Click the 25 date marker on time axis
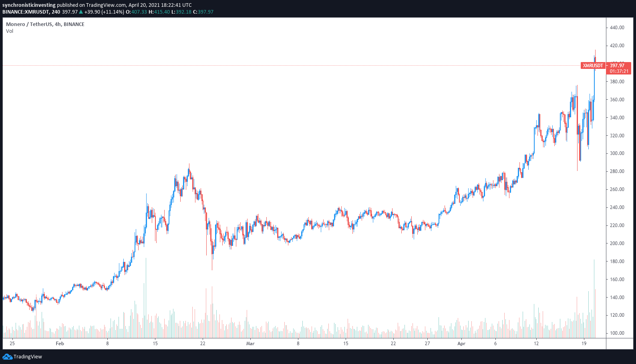 12,344
